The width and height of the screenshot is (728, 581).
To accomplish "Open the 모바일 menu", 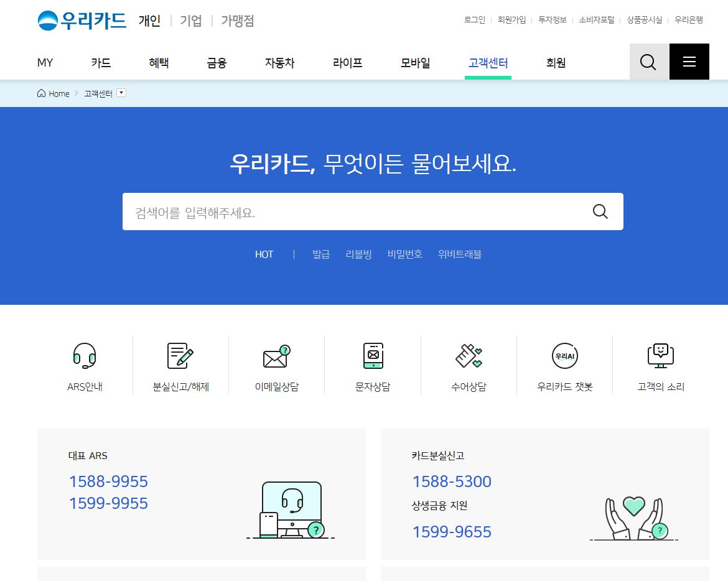I will click(416, 63).
